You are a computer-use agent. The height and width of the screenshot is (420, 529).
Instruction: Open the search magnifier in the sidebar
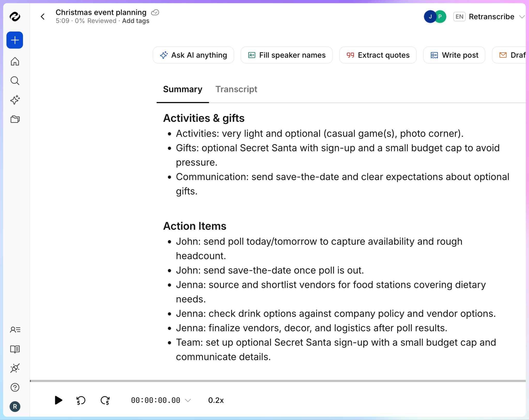pos(15,81)
